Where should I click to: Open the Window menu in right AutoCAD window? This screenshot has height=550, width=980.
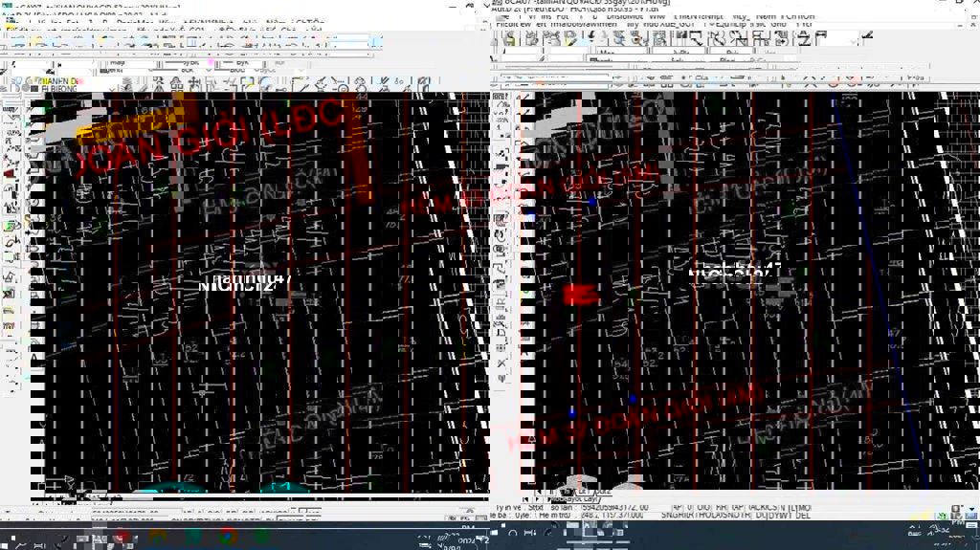(656, 16)
